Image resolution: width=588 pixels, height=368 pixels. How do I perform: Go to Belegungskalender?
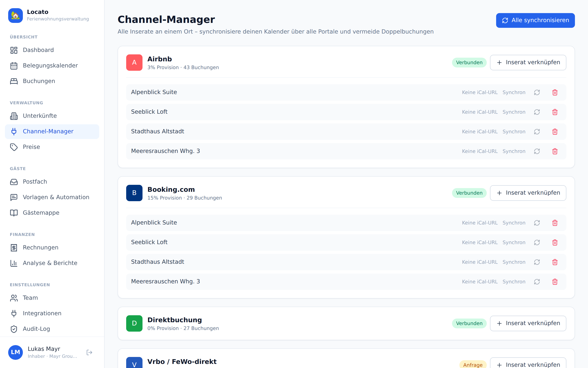pos(52,66)
